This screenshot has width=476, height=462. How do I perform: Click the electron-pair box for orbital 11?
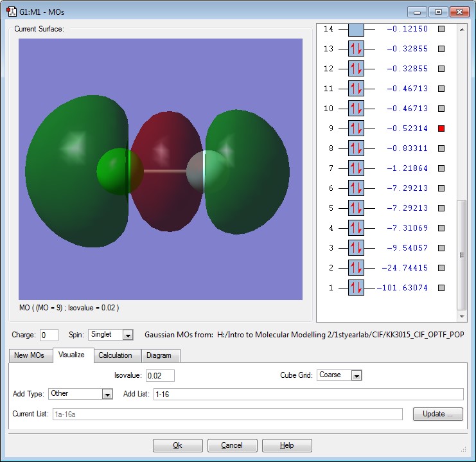tap(356, 89)
